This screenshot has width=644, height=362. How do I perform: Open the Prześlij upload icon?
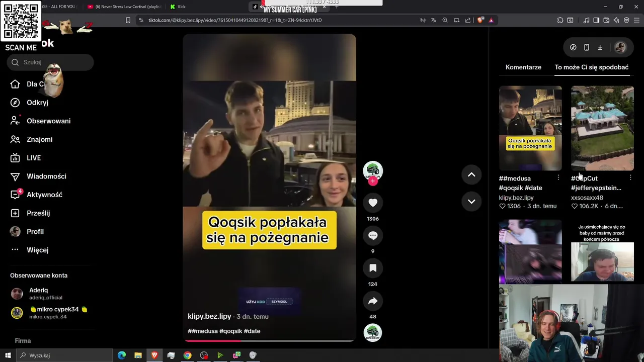(15, 213)
